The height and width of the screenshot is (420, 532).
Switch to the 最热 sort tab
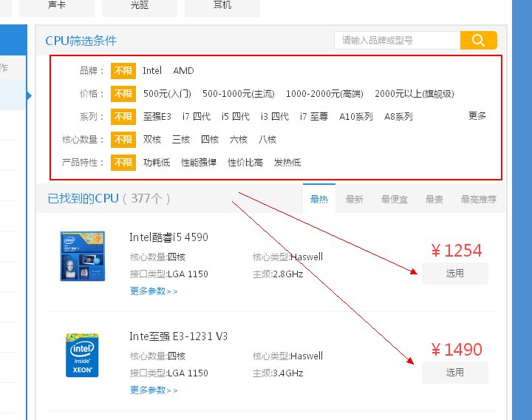click(319, 199)
